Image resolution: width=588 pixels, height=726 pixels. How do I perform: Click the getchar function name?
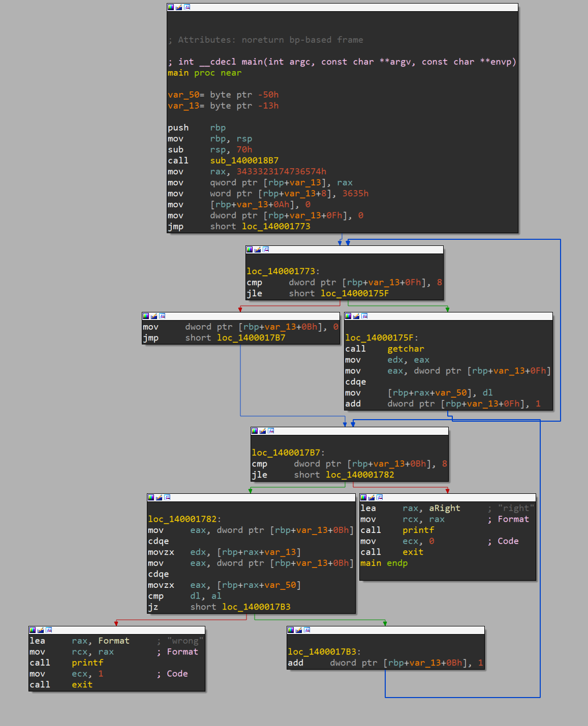tap(405, 349)
